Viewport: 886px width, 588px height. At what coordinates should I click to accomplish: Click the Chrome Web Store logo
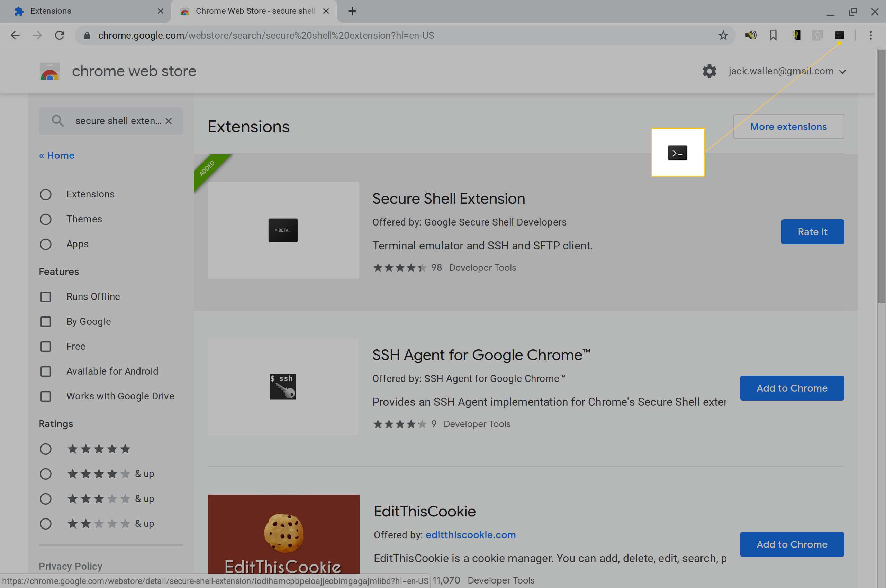click(x=50, y=71)
